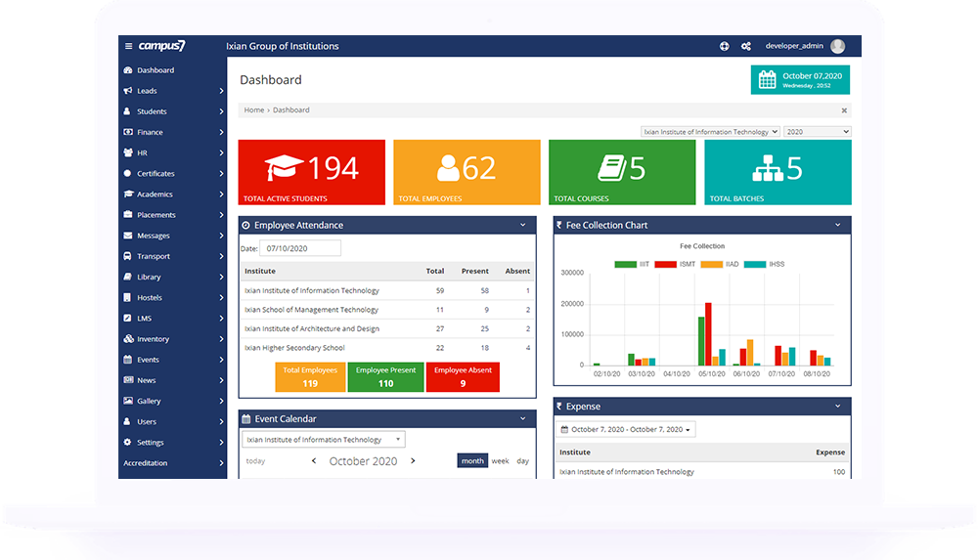Screen dimensions: 978x560
Task: Click the Employee Absent 9 tile
Action: click(x=463, y=376)
